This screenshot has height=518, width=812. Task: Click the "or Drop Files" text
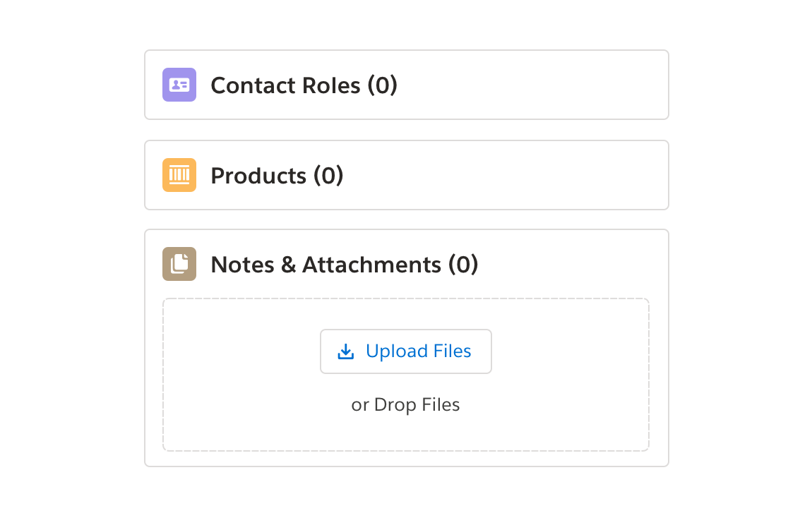coord(405,405)
